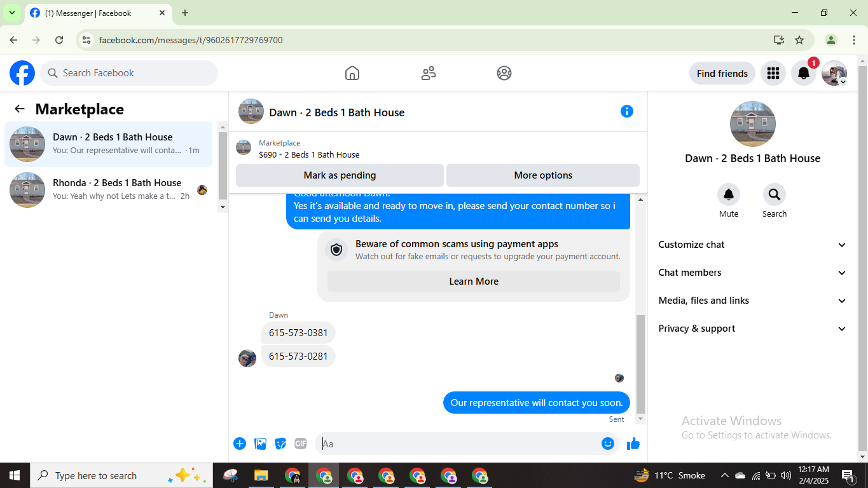Send a thumbs up like

(633, 444)
